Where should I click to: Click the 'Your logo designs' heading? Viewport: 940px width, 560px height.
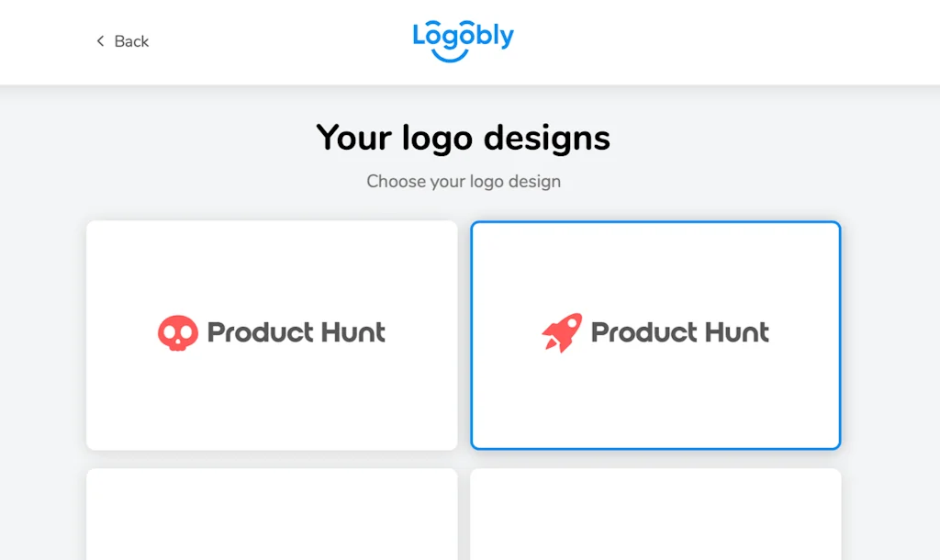click(x=463, y=138)
